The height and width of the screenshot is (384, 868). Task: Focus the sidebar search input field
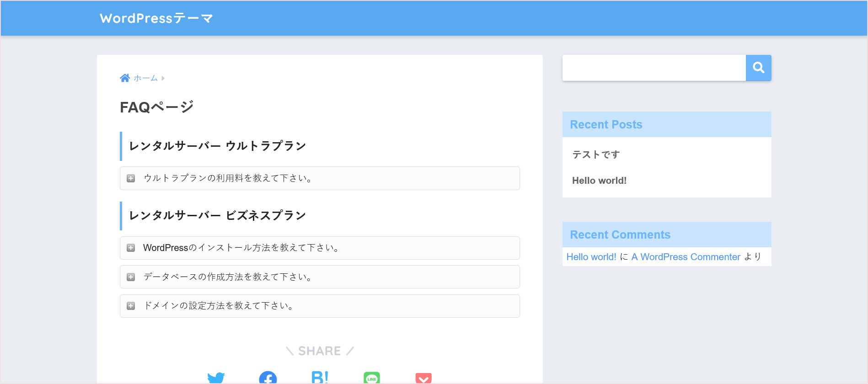coord(654,68)
